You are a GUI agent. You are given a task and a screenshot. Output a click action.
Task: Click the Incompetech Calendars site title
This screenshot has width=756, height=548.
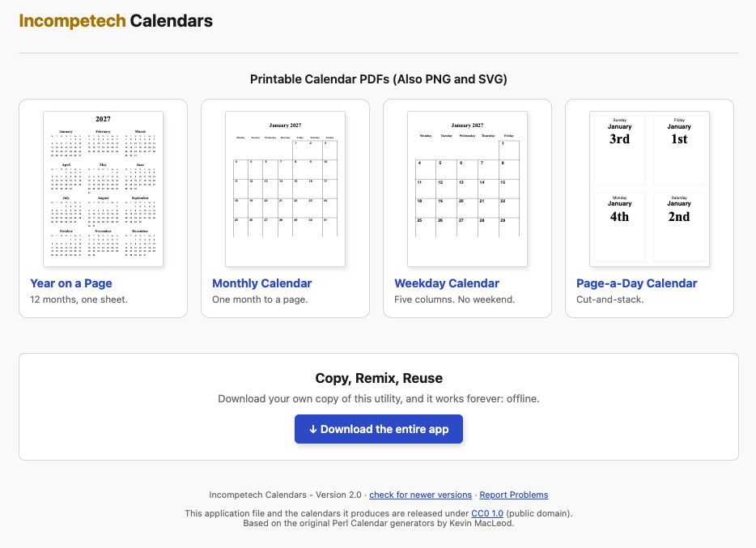(x=116, y=21)
